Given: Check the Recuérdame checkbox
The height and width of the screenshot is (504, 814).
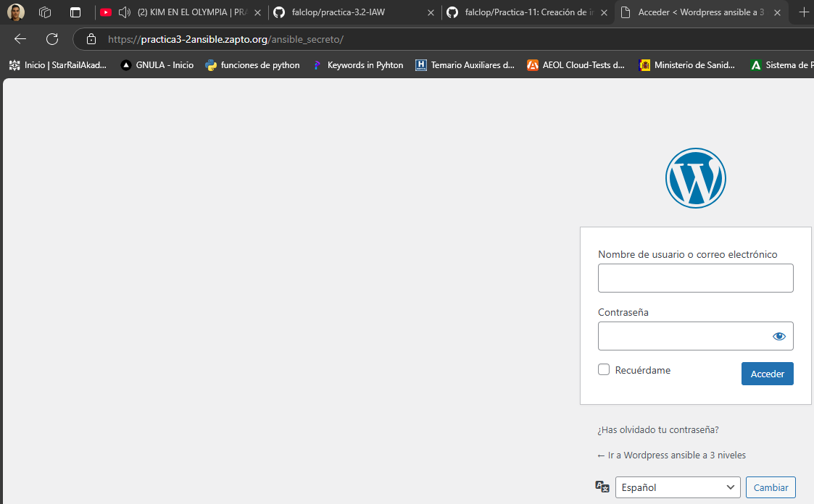Looking at the screenshot, I should coord(604,370).
